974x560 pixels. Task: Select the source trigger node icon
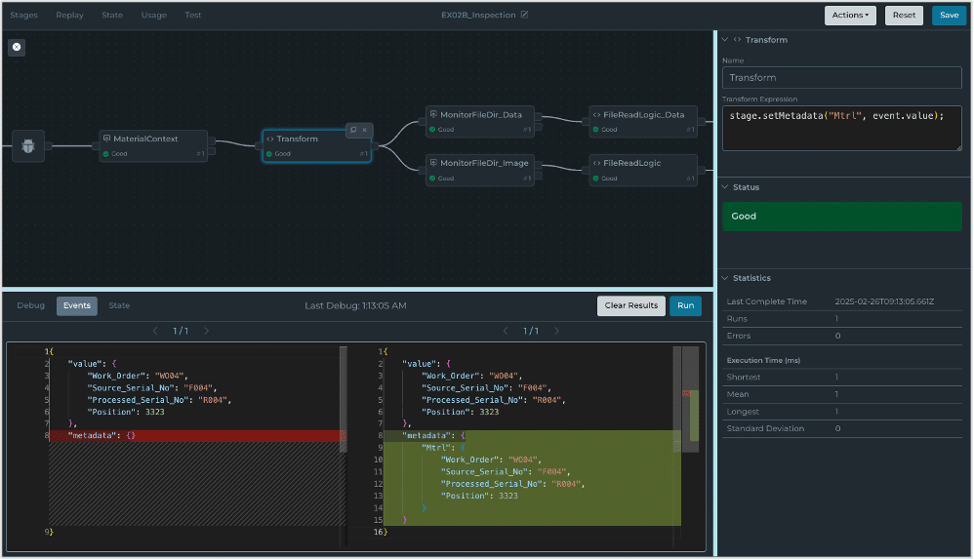[x=27, y=146]
